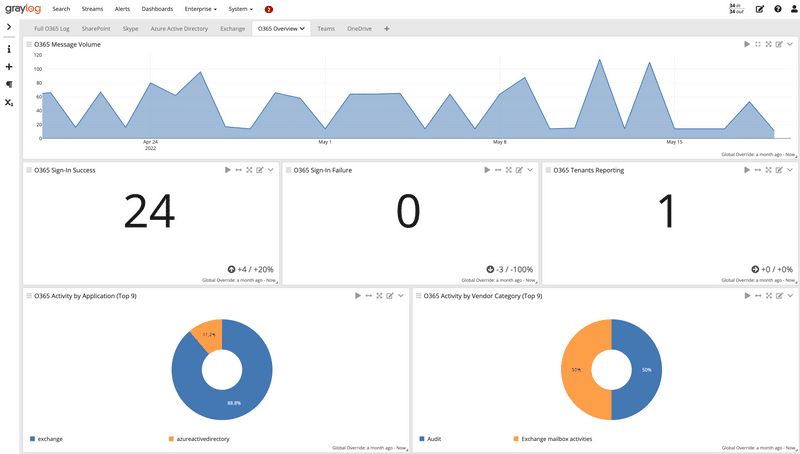Open the Alerts page
800x454 pixels.
pos(122,9)
